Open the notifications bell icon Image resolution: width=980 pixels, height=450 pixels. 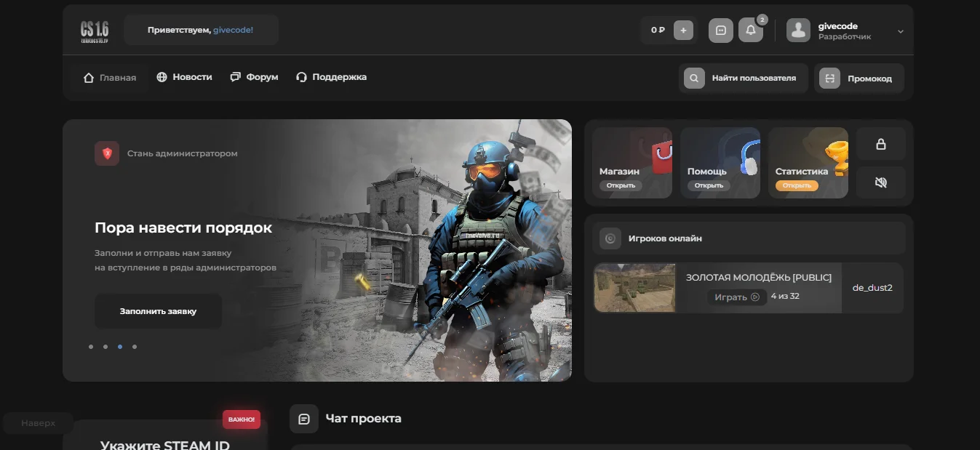[750, 31]
